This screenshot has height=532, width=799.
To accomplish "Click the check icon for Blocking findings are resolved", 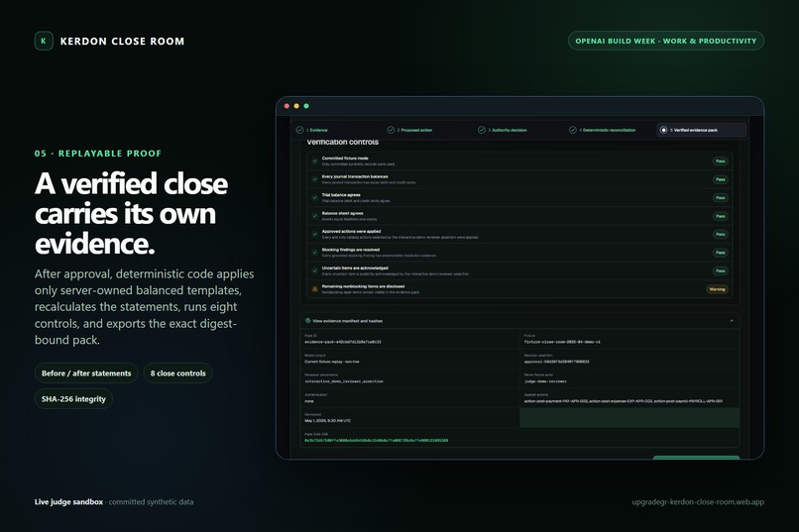I will (x=315, y=253).
